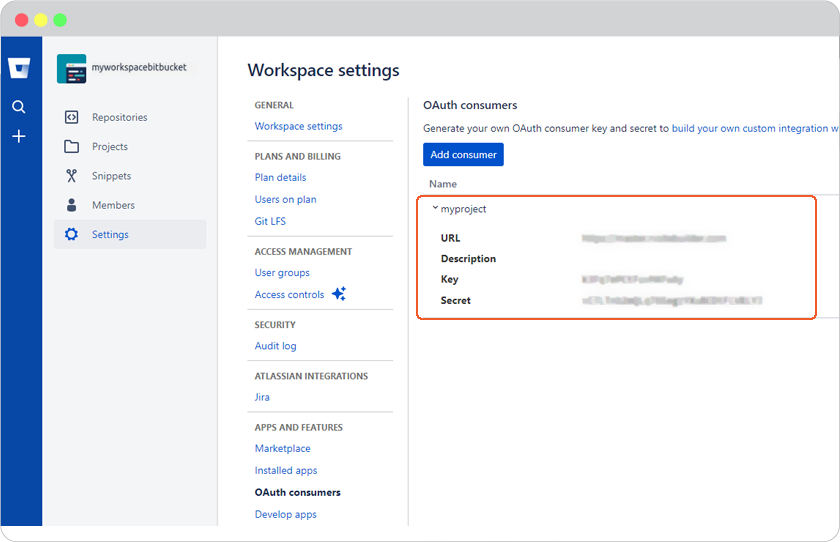This screenshot has height=542, width=840.
Task: Click the Description field label
Action: tap(468, 259)
